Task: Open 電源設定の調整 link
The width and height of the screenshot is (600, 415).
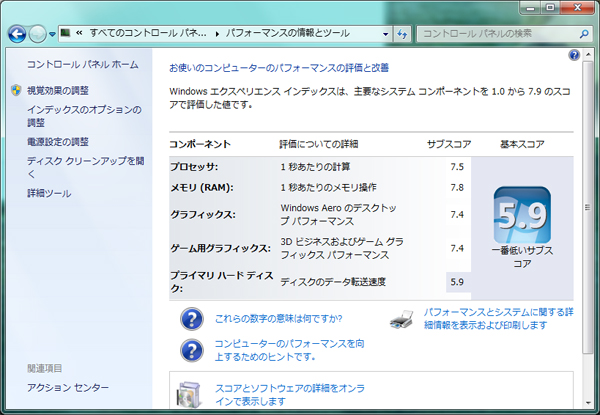Action: (58, 142)
